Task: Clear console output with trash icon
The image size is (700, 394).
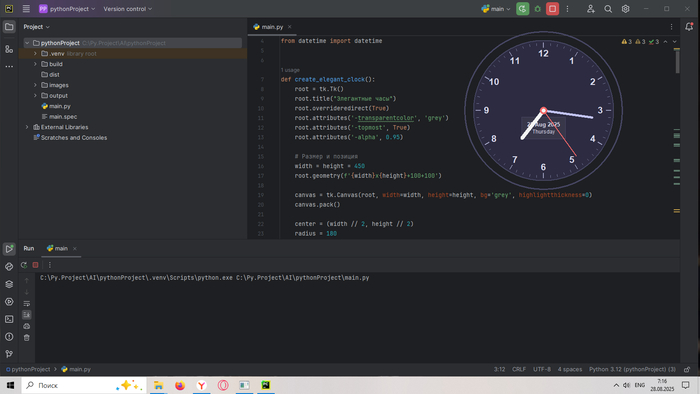Action: pos(27,338)
